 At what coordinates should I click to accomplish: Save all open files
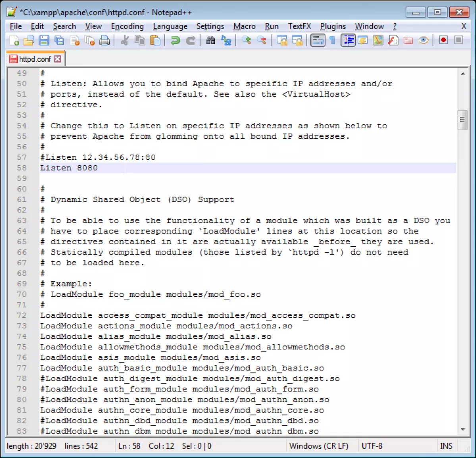click(x=59, y=41)
